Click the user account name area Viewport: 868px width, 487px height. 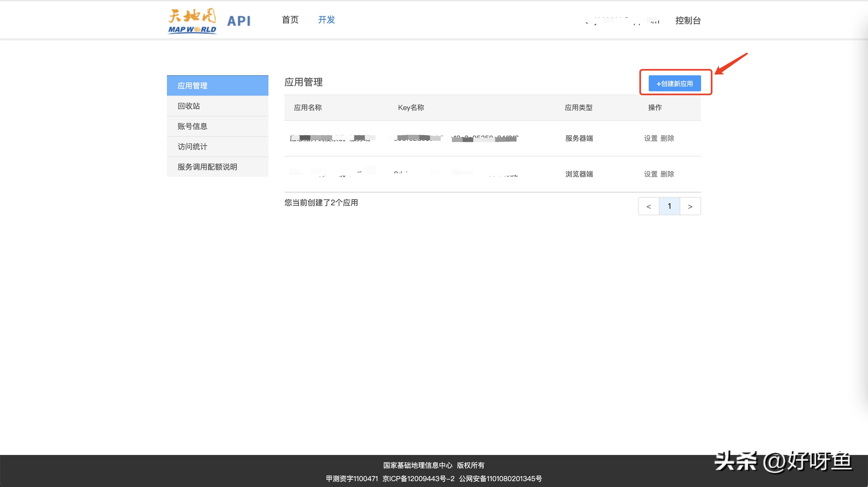(622, 20)
